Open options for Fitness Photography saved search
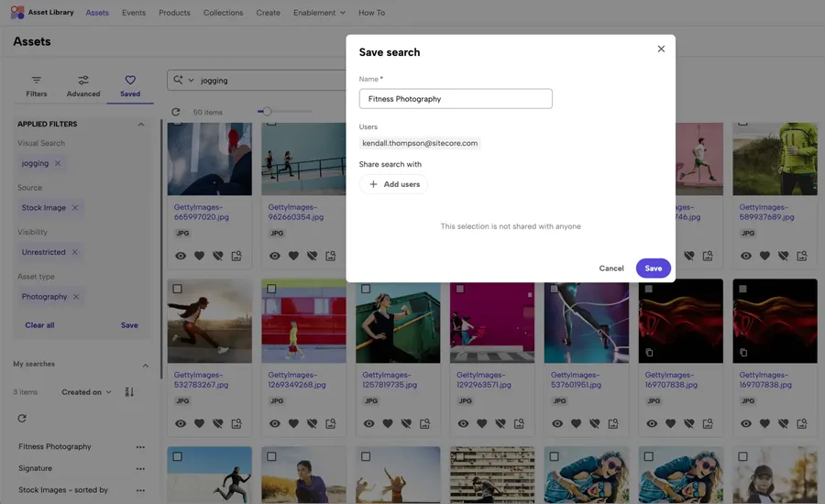Screen dimensions: 825x504 pos(140,446)
